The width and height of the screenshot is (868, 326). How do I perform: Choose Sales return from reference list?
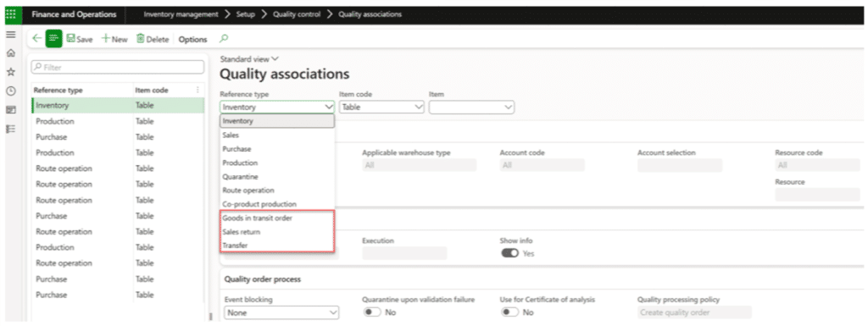click(x=242, y=232)
